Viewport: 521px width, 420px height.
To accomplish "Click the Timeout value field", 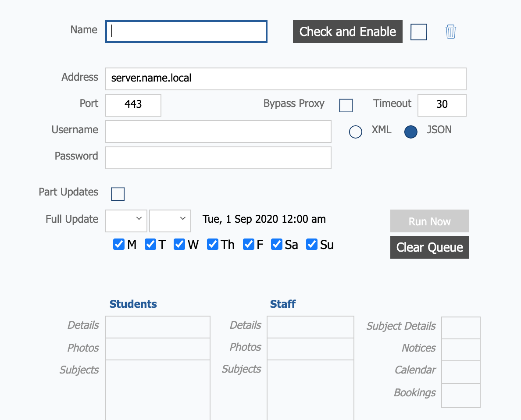I will pyautogui.click(x=442, y=105).
